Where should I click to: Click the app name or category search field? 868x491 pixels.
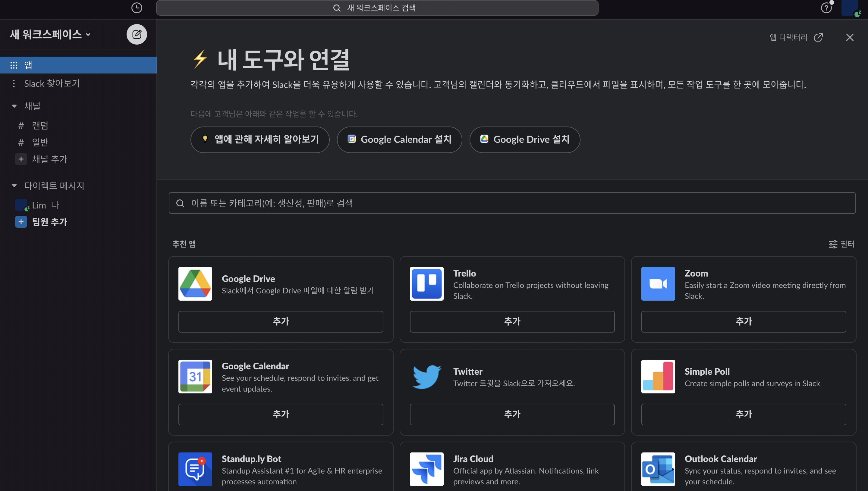tap(512, 203)
